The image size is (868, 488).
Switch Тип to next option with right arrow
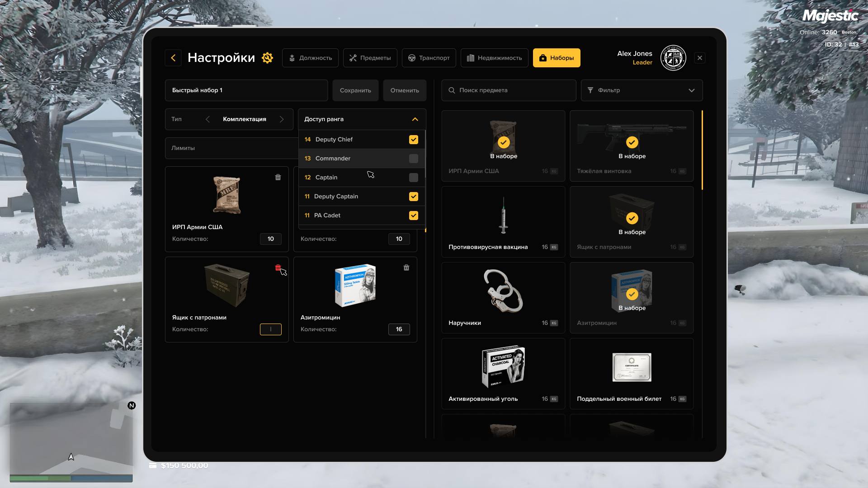[x=282, y=119]
